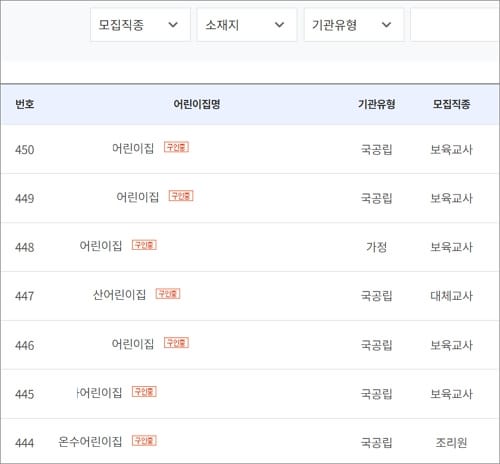Click the 구인중 badge in row 448

pos(144,245)
